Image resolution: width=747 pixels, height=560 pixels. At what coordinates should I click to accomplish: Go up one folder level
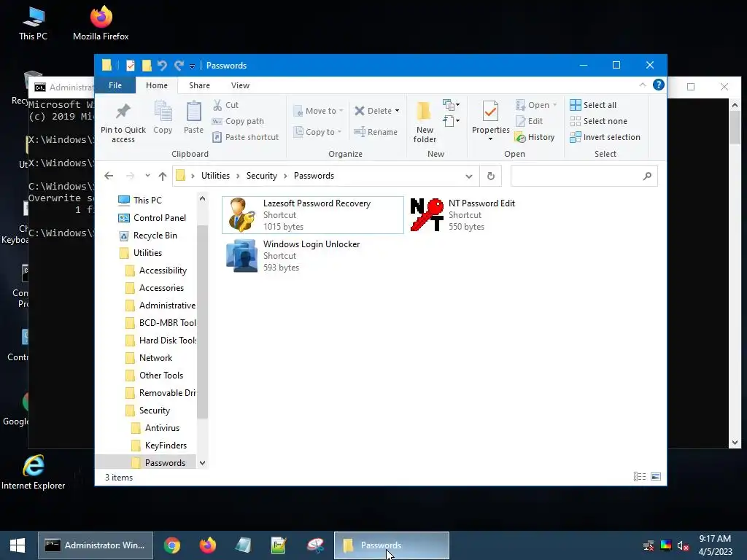coord(163,176)
